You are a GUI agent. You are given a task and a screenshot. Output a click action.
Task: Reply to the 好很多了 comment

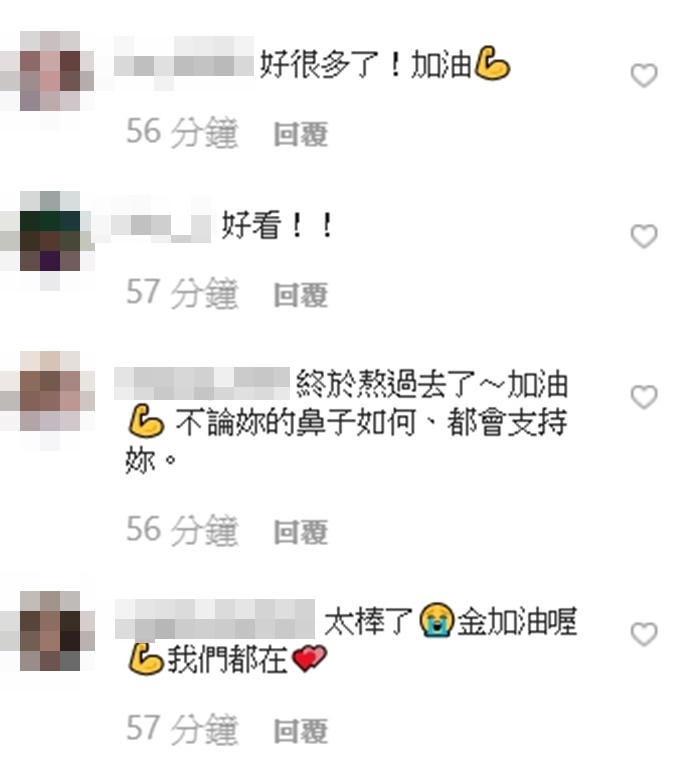click(301, 134)
